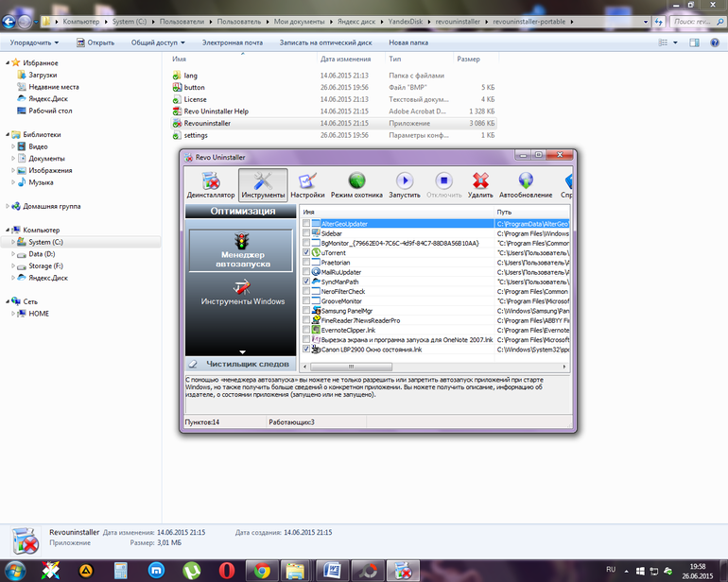The width and height of the screenshot is (728, 582).
Task: Uncheck Canon LBP2900 autorun entry
Action: pyautogui.click(x=306, y=349)
